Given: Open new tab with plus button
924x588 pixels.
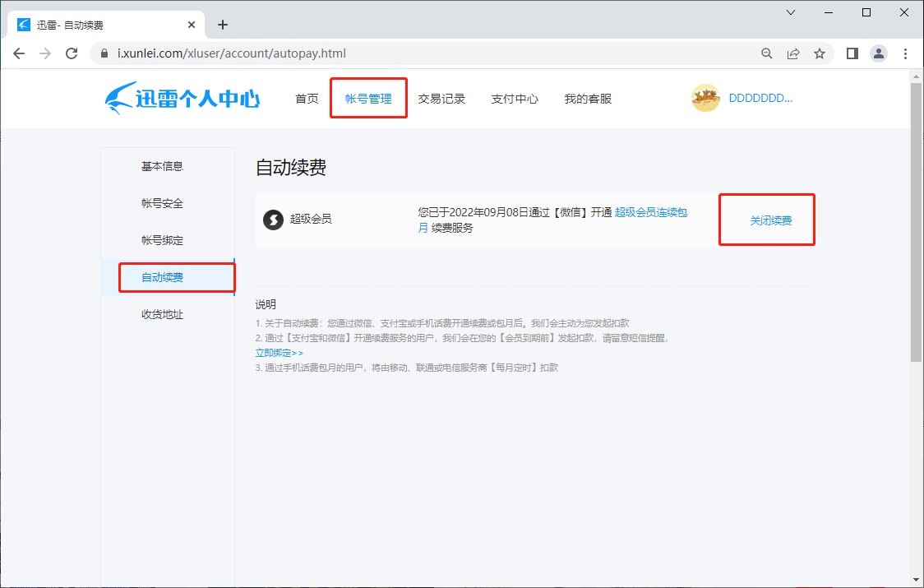Looking at the screenshot, I should 222,25.
